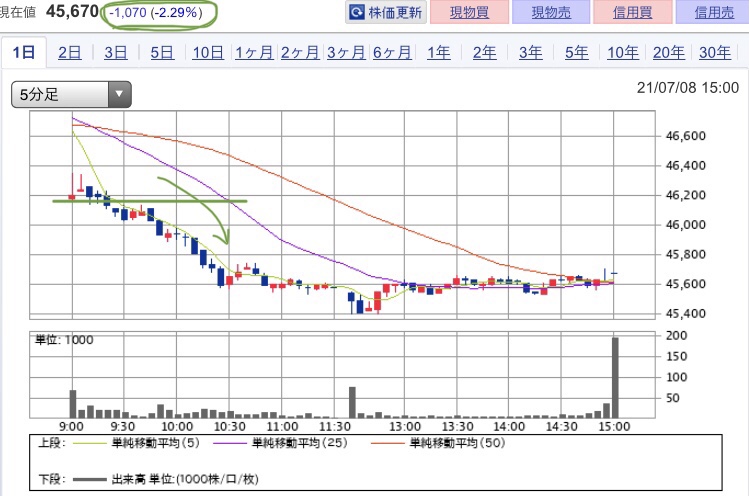Viewport: 749px width, 496px height.
Task: Switch chart to the 1ヶ月 period
Action: click(x=254, y=52)
